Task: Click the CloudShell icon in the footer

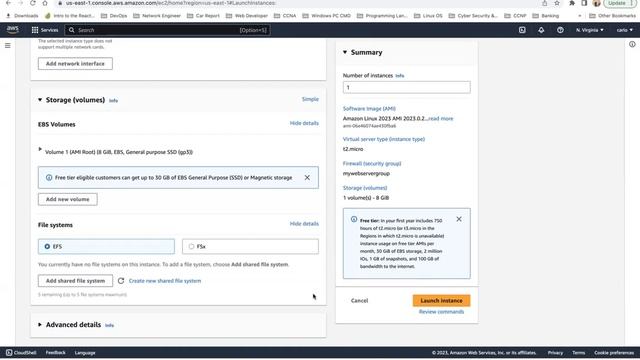Action: [x=9, y=353]
